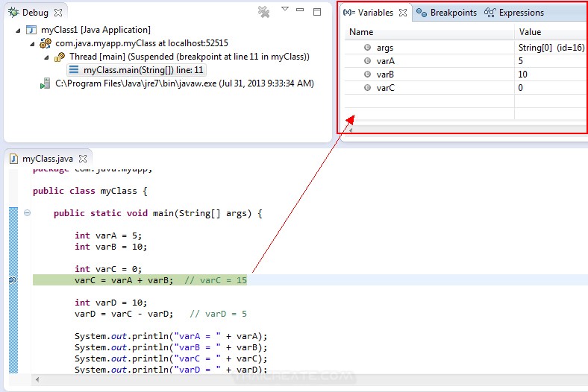Screen dimensions: 588x392
Task: Click the line int varD = 10;
Action: 110,303
